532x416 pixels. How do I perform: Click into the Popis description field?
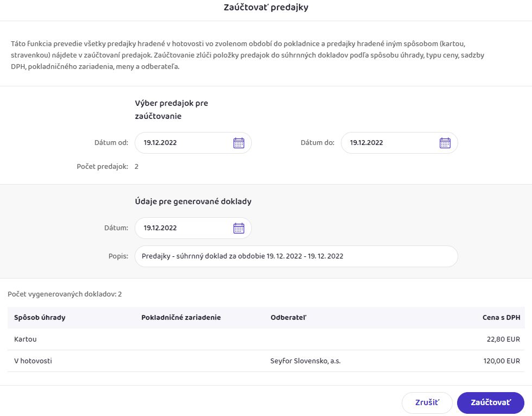pyautogui.click(x=296, y=256)
